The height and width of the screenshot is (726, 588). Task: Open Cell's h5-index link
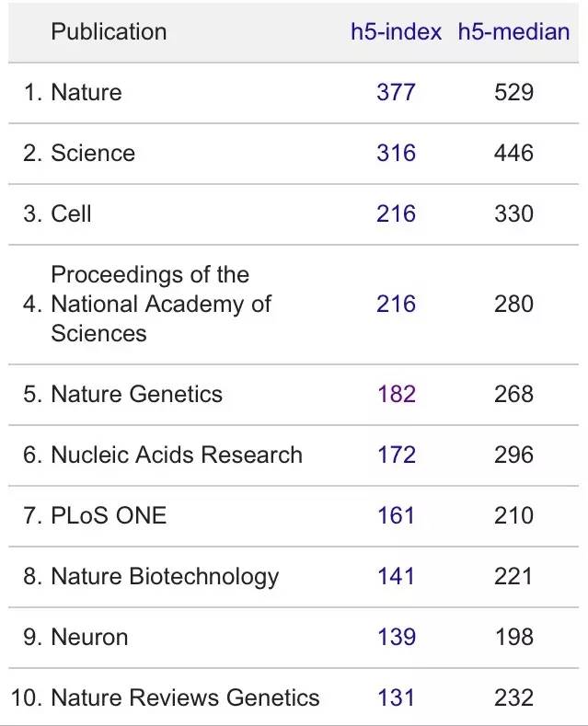396,213
